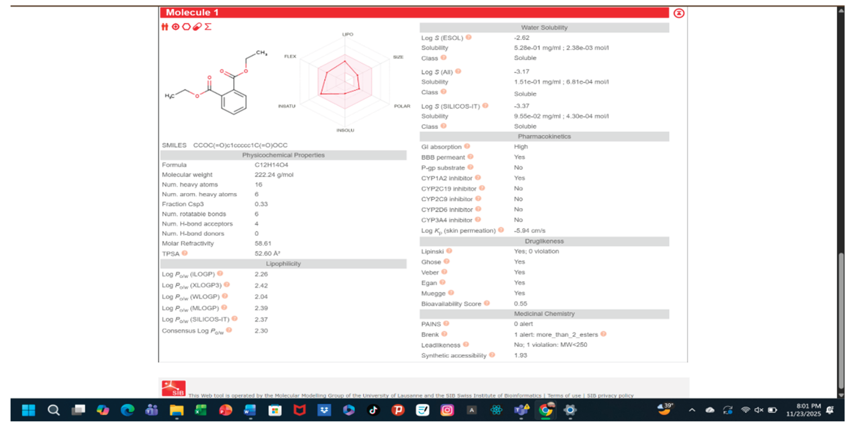
Task: Open help for GI absorption
Action: (468, 146)
